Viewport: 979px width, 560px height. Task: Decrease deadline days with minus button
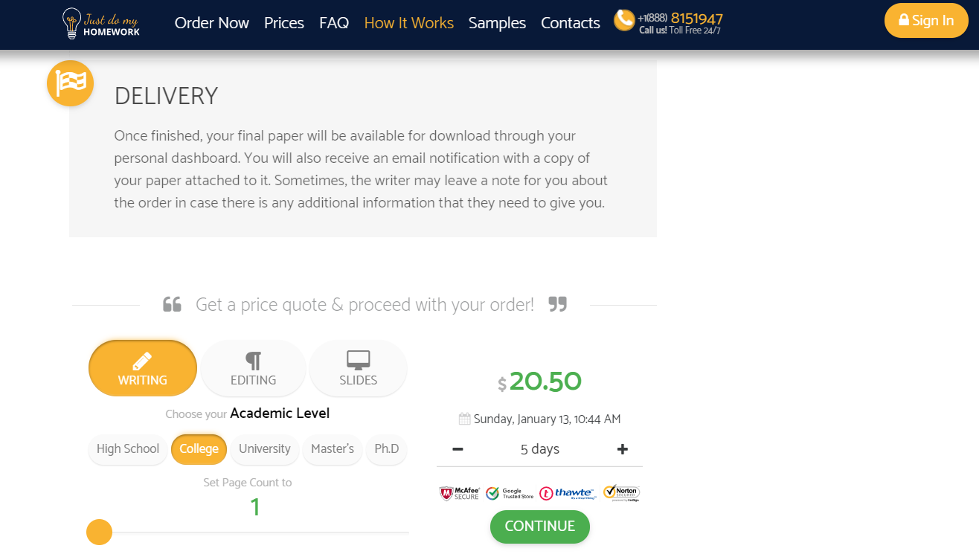click(458, 449)
